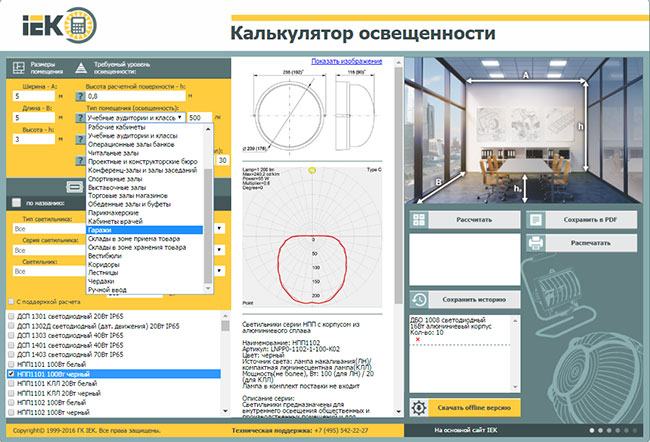The image size is (650, 442).
Task: Check НПП1101 100Вт белый
Action: [11, 364]
